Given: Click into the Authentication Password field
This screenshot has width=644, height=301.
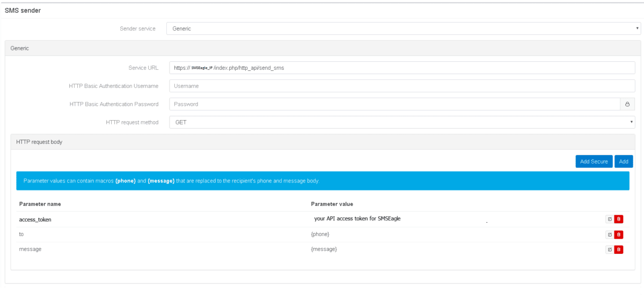Looking at the screenshot, I should coord(394,104).
